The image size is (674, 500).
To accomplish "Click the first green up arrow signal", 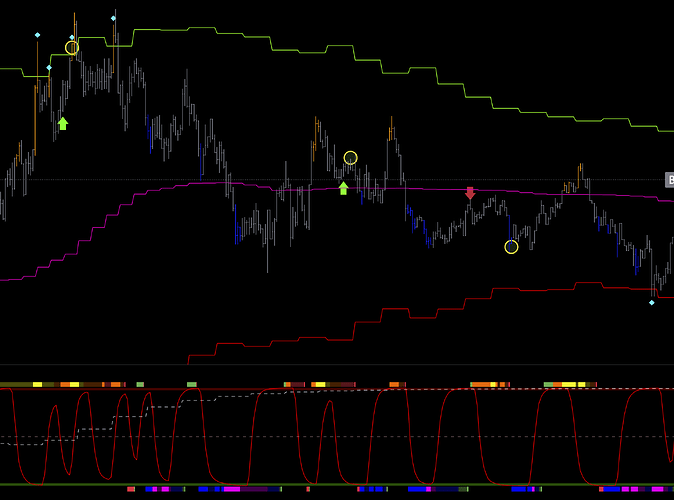I will click(x=63, y=123).
